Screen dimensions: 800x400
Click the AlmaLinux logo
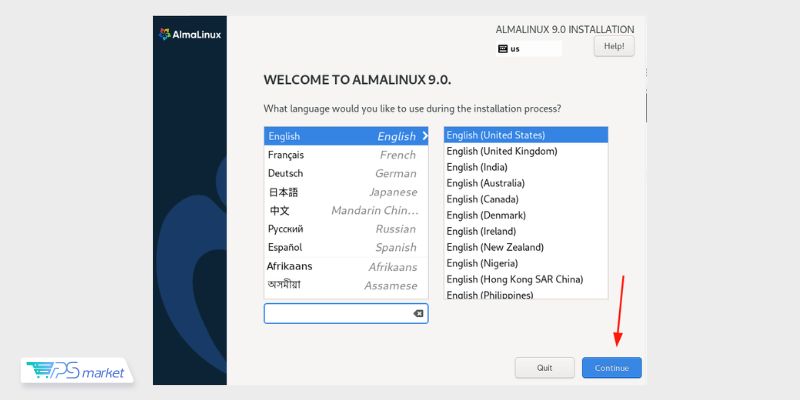190,35
